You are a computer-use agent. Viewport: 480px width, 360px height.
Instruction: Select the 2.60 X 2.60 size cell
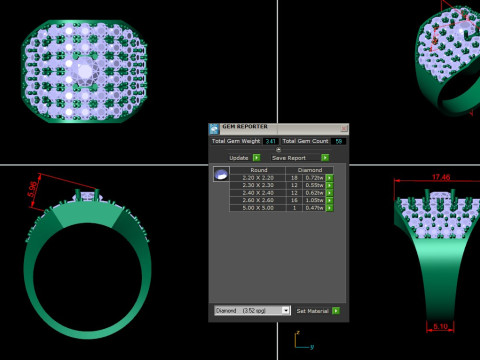click(258, 200)
